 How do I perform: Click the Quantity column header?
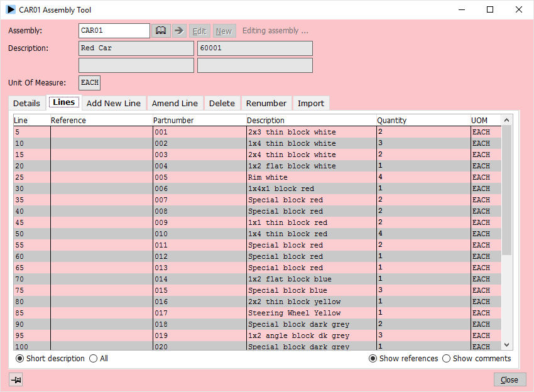pos(423,120)
